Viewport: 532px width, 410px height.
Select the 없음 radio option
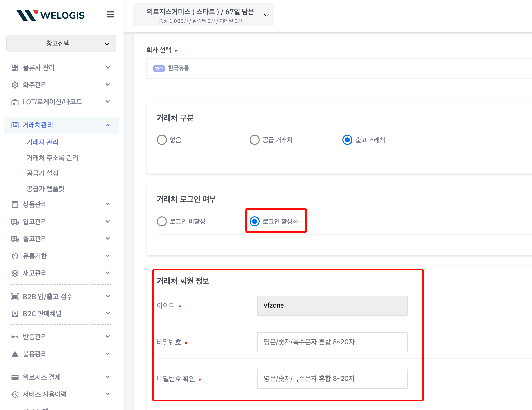point(162,140)
